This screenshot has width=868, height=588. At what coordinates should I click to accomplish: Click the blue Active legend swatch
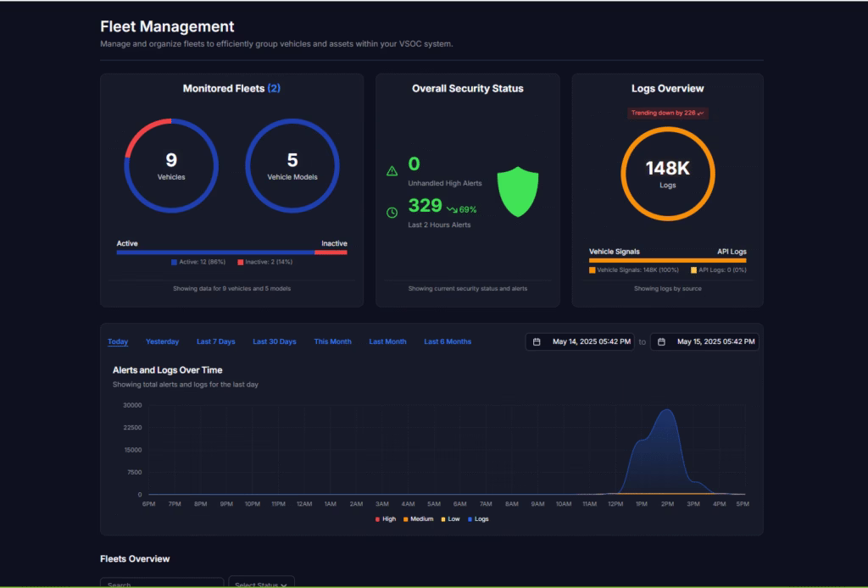click(x=174, y=262)
